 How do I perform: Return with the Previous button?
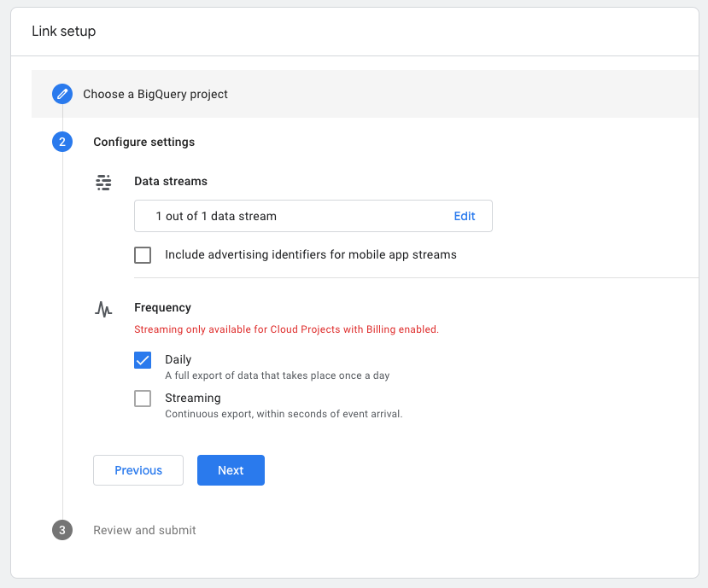pos(138,470)
